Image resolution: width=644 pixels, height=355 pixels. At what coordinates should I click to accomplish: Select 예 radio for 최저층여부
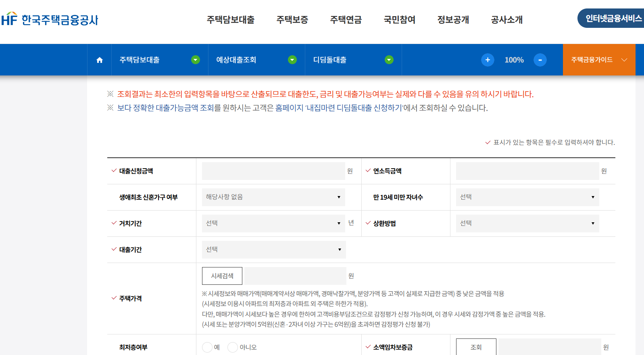(207, 347)
